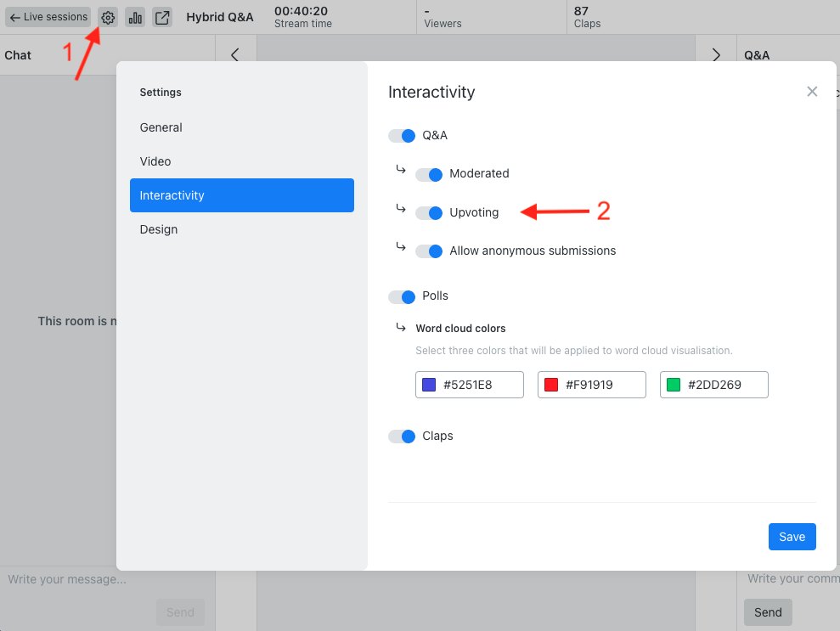
Task: Collapse the chat panel with left chevron
Action: coord(234,54)
